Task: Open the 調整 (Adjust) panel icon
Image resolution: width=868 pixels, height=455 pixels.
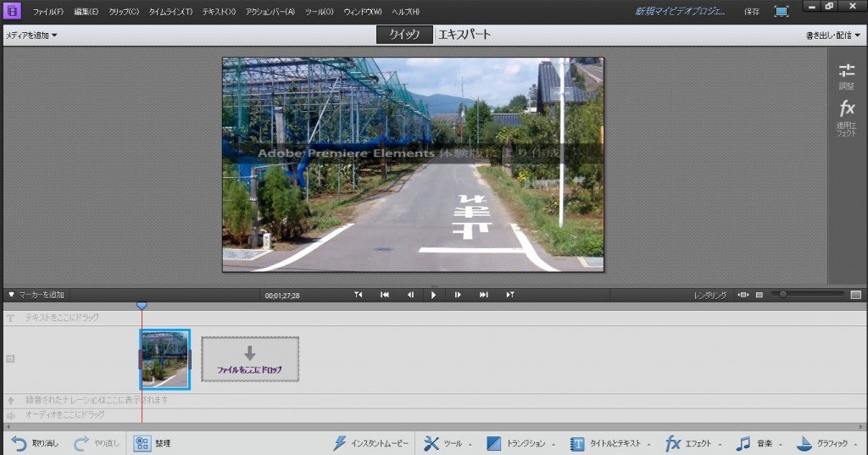Action: pyautogui.click(x=847, y=76)
